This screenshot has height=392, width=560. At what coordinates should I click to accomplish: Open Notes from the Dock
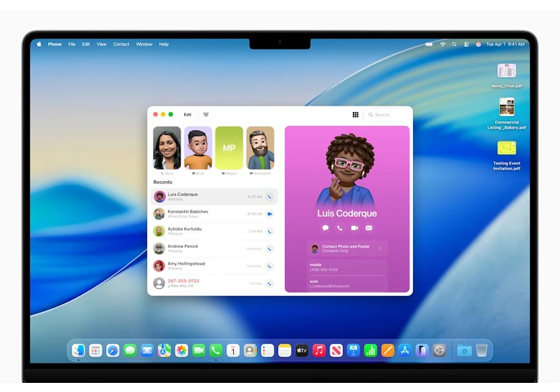point(285,351)
